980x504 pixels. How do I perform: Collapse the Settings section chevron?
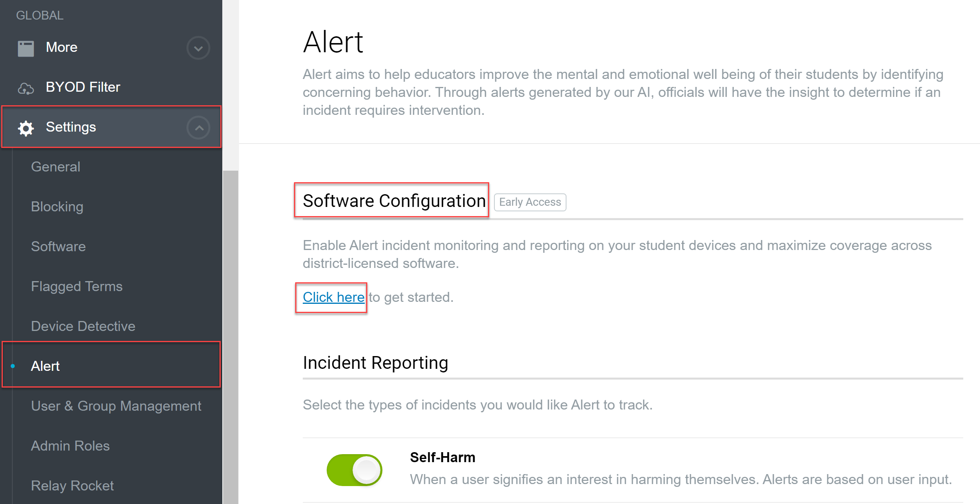point(198,127)
